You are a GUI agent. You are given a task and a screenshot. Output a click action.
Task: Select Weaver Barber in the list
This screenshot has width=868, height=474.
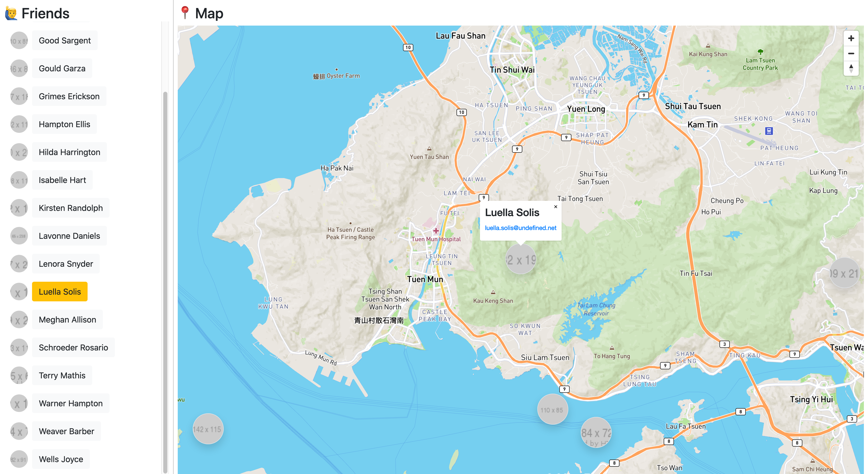click(x=66, y=431)
